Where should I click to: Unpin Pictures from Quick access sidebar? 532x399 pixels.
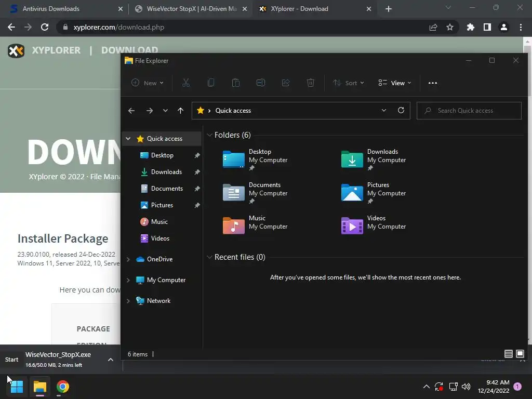(197, 205)
